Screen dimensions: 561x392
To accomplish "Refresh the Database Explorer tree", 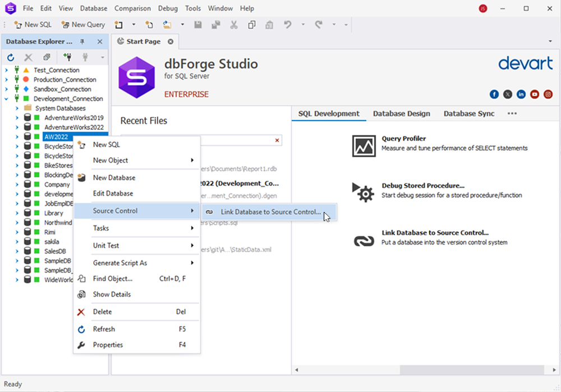I will point(10,57).
